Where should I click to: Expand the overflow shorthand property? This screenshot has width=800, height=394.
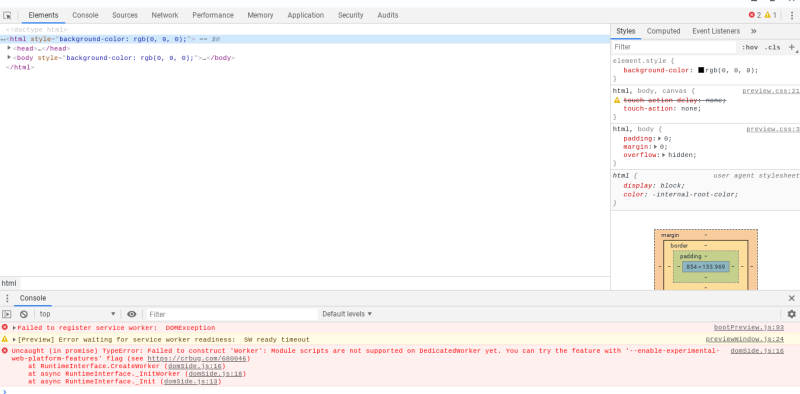(x=664, y=155)
